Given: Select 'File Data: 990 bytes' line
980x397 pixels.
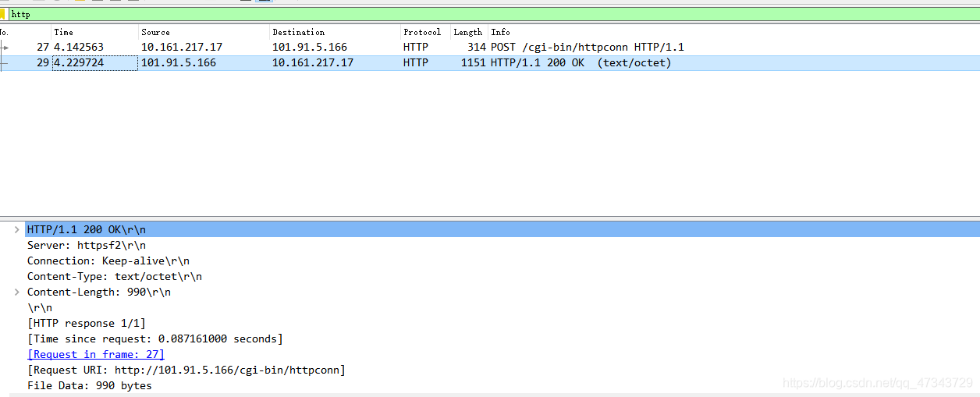Looking at the screenshot, I should tap(89, 385).
